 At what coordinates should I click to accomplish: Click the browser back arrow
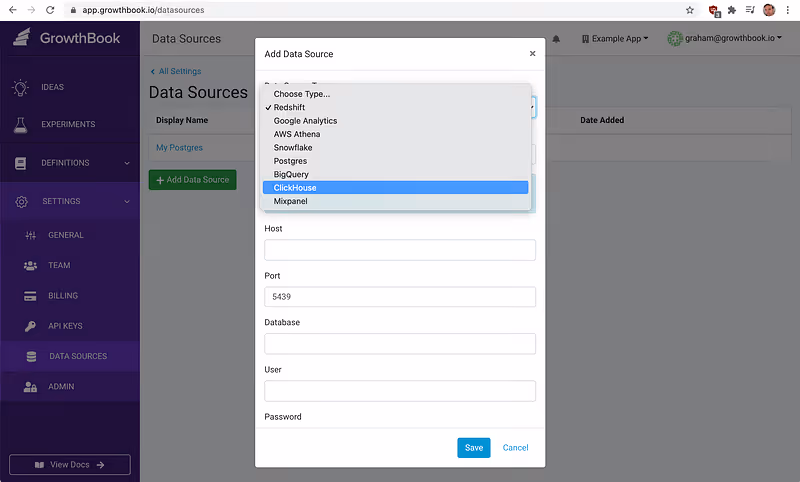[x=13, y=10]
